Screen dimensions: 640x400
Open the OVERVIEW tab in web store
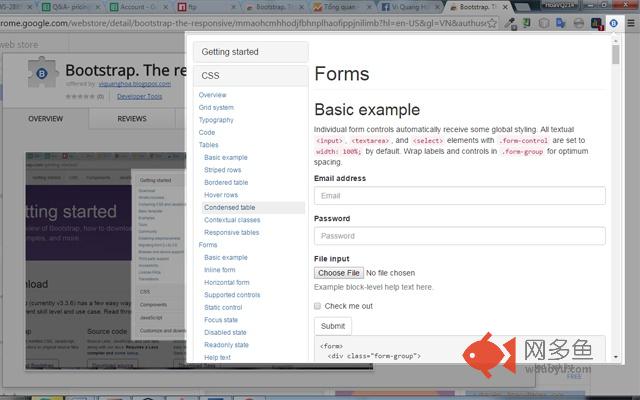tap(46, 119)
